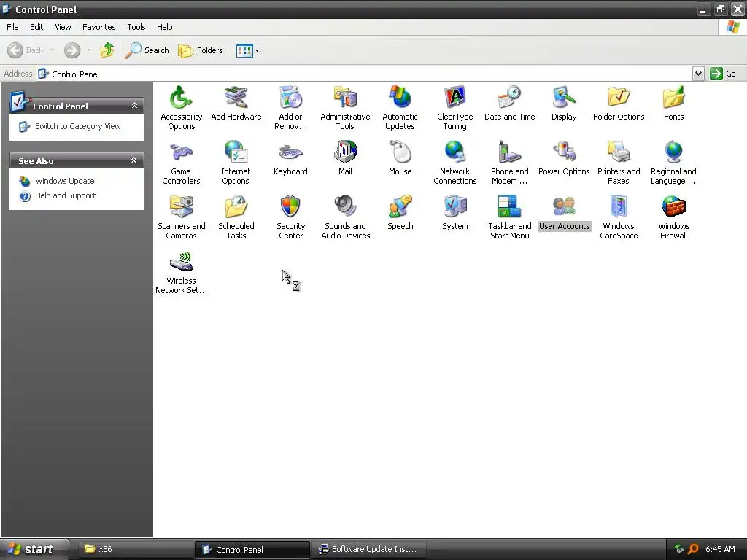747x560 pixels.
Task: Open the Edit menu
Action: tap(36, 27)
